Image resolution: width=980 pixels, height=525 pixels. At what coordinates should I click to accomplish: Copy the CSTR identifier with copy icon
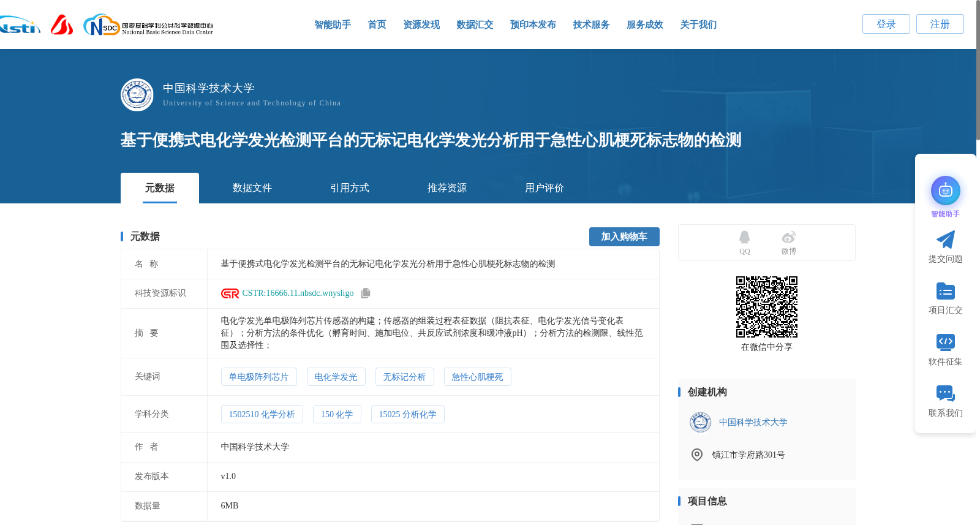pos(366,293)
